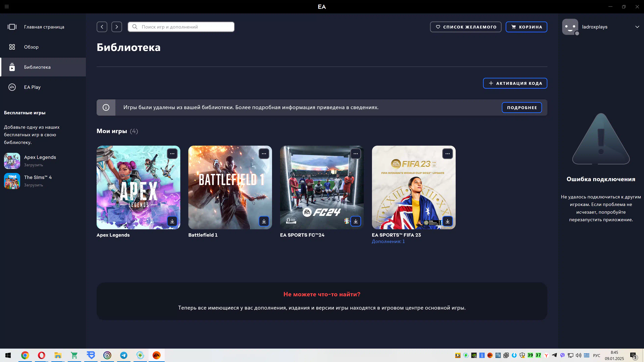Open Список желаемого wishlist
This screenshot has width=644, height=362.
pyautogui.click(x=466, y=27)
